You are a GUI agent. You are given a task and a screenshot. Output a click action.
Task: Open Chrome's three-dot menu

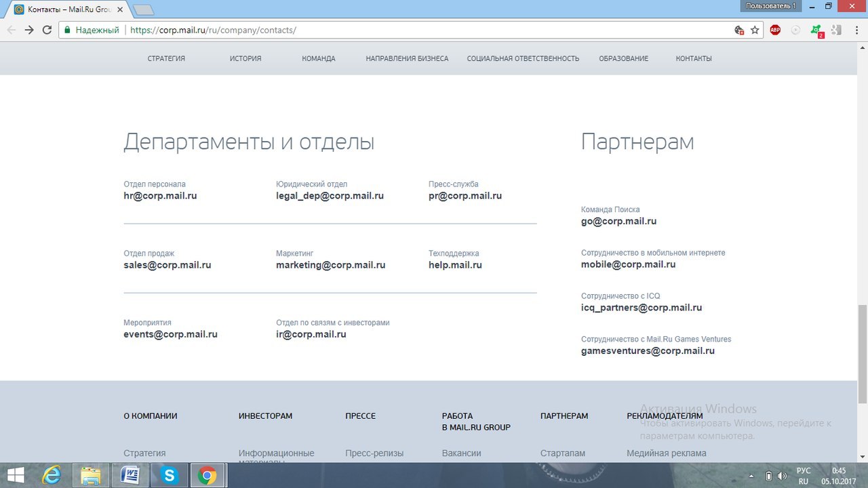(856, 30)
